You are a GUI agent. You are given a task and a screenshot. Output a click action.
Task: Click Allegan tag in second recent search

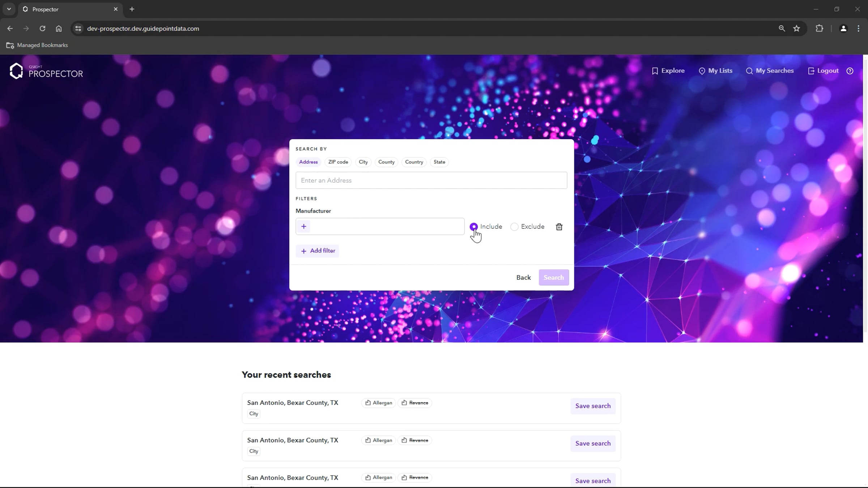click(378, 440)
